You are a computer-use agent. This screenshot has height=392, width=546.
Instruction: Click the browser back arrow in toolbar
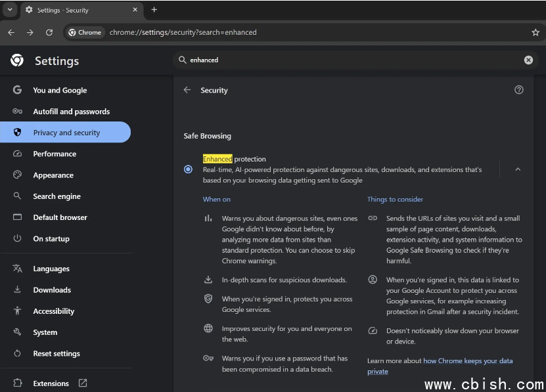[11, 32]
